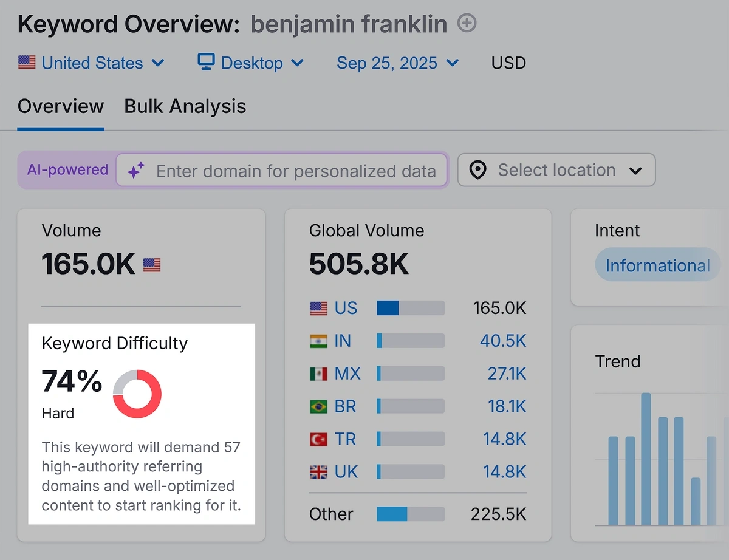This screenshot has height=560, width=729.
Task: Select the Overview tab
Action: click(x=61, y=106)
